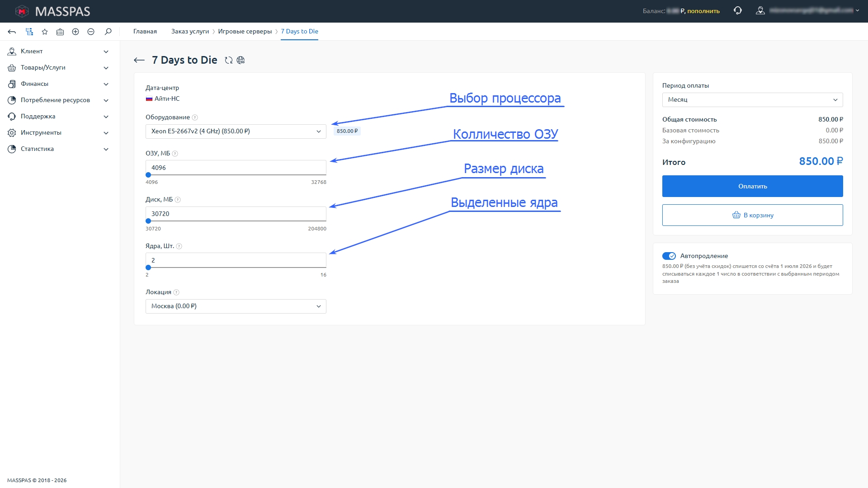Expand the Статистика sidebar section

coord(59,149)
